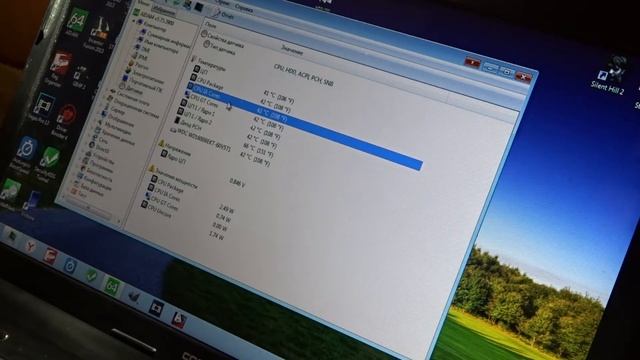
Task: Select DirectX in the tree
Action: [99, 148]
